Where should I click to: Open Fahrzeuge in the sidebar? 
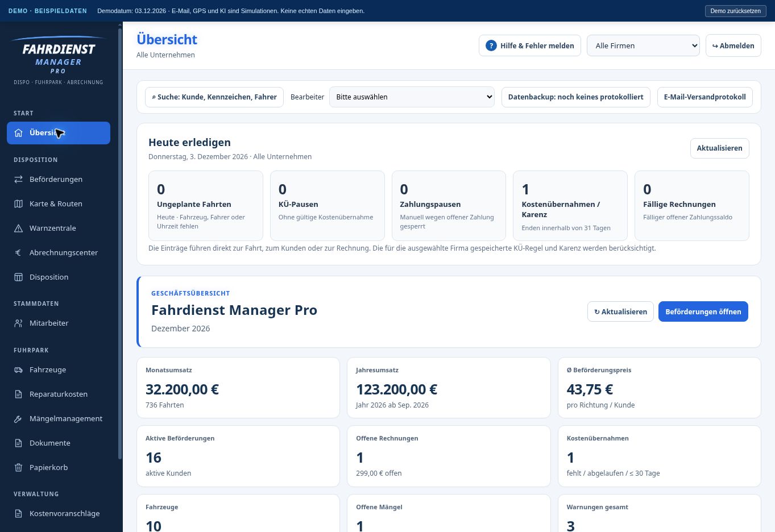(59, 370)
